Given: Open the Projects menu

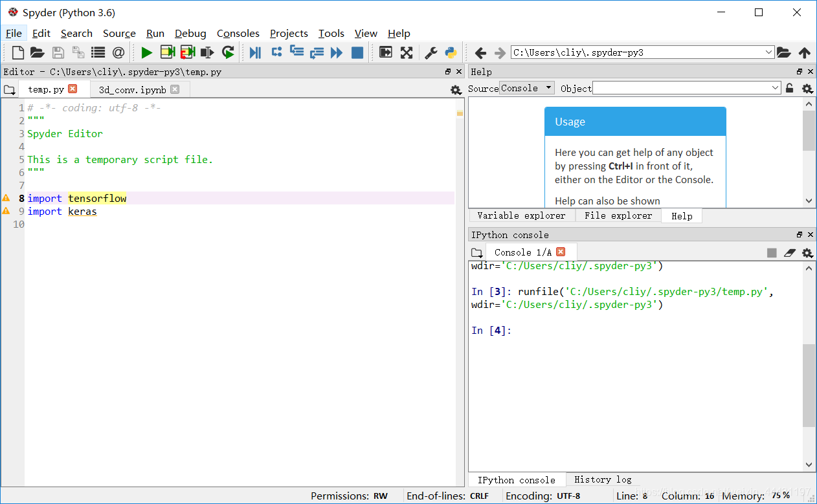Looking at the screenshot, I should 289,33.
